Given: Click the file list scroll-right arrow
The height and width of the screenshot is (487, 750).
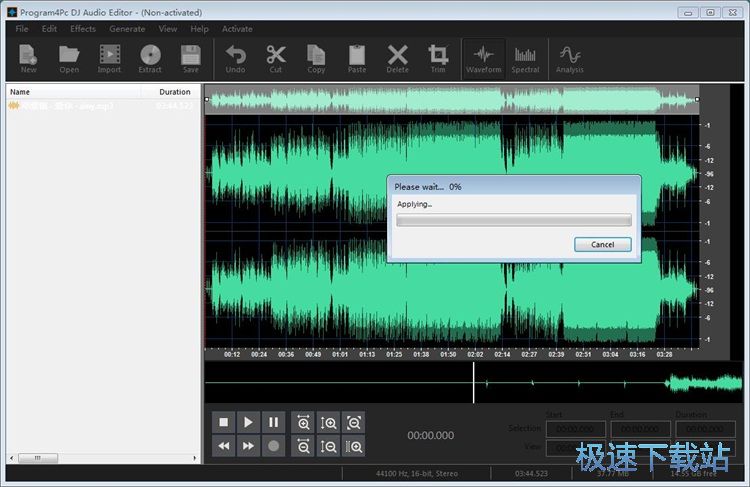Looking at the screenshot, I should (194, 458).
